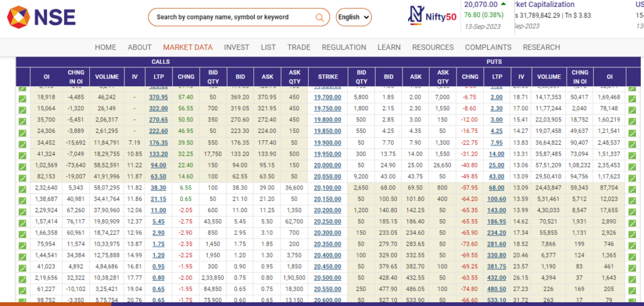Screen dimensions: 644x306
Task: Click put LTP 432.00 link
Action: click(x=496, y=278)
